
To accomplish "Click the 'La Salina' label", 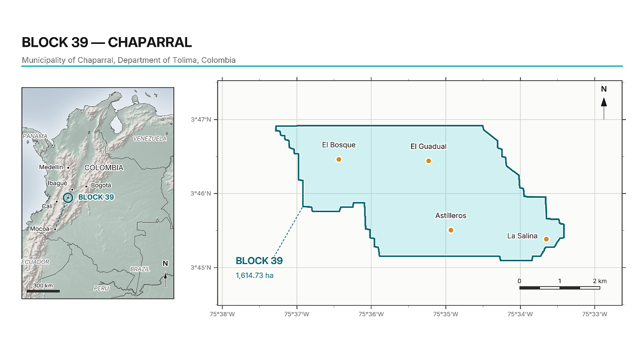I will (x=522, y=236).
